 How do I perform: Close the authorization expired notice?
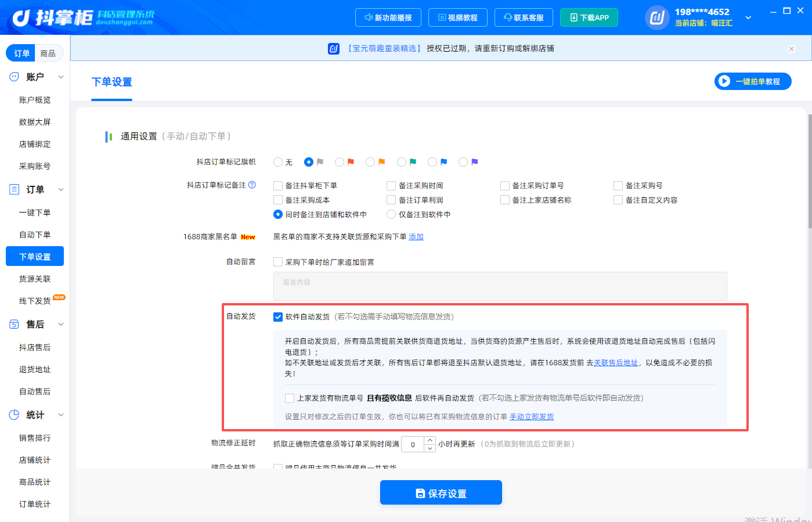point(791,49)
